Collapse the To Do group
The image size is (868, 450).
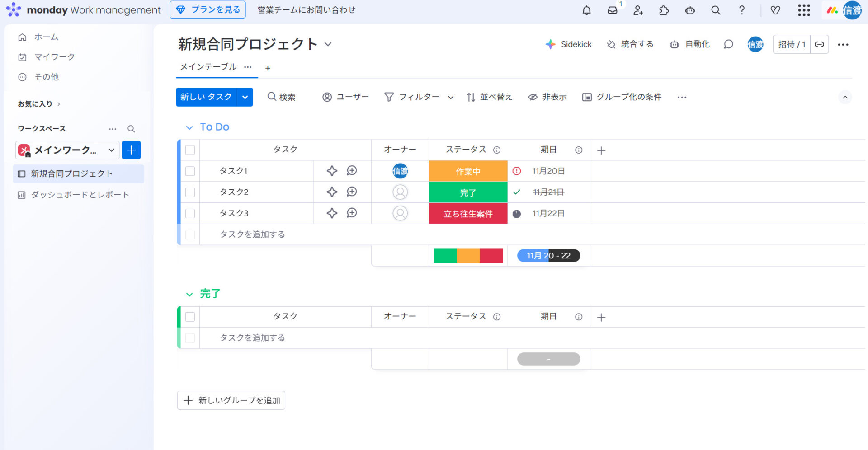(x=189, y=127)
